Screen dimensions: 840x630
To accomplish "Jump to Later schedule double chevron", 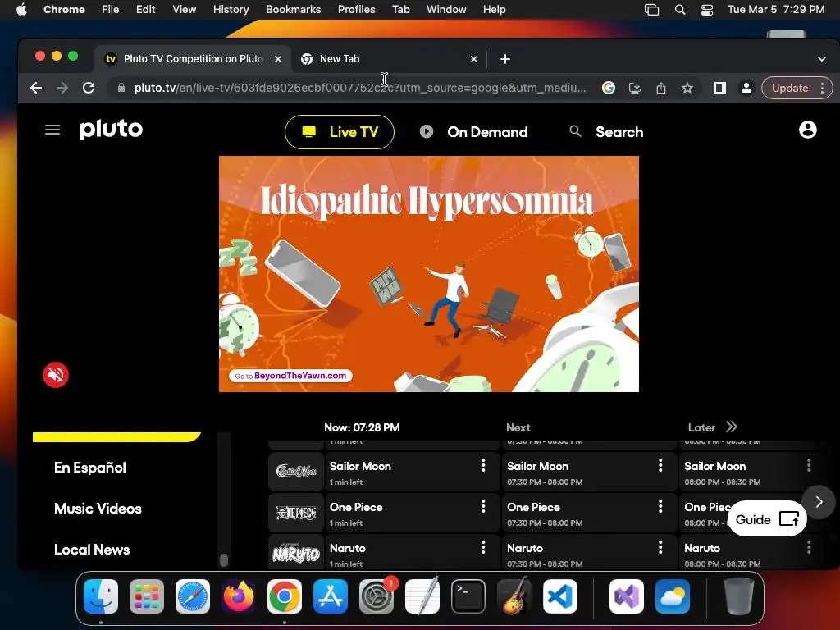I will coord(732,427).
